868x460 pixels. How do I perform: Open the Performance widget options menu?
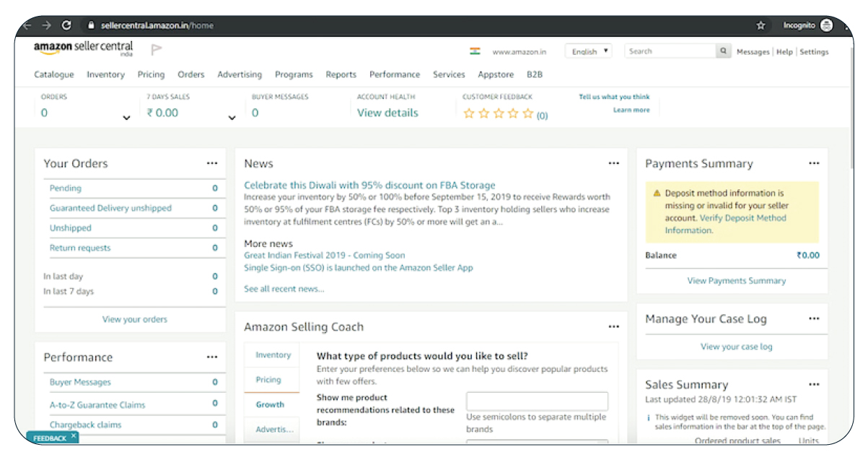pyautogui.click(x=211, y=357)
